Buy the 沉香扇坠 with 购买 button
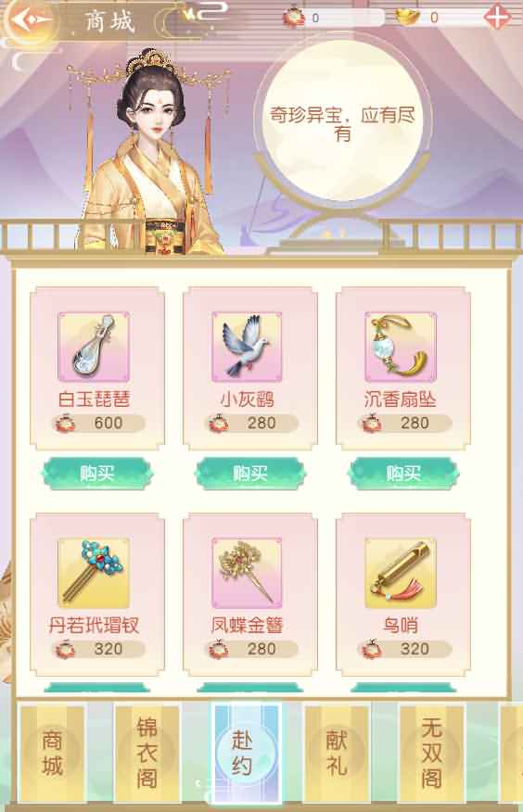 click(x=403, y=474)
